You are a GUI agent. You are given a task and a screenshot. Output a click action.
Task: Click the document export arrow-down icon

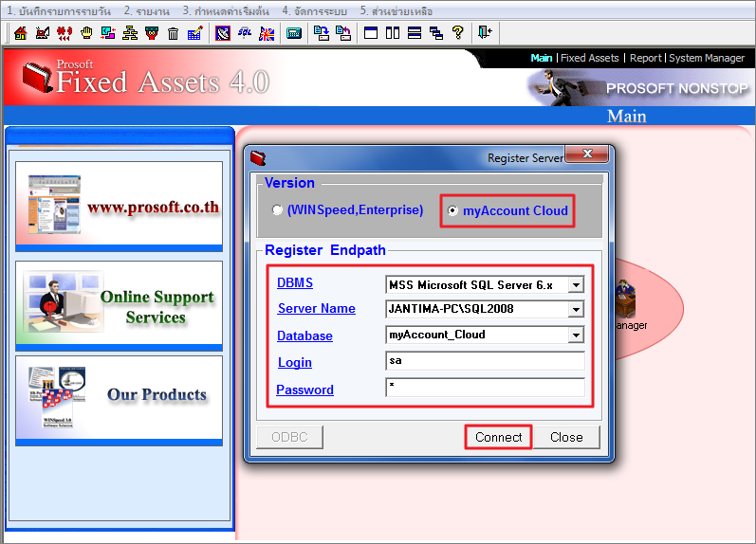tap(322, 33)
